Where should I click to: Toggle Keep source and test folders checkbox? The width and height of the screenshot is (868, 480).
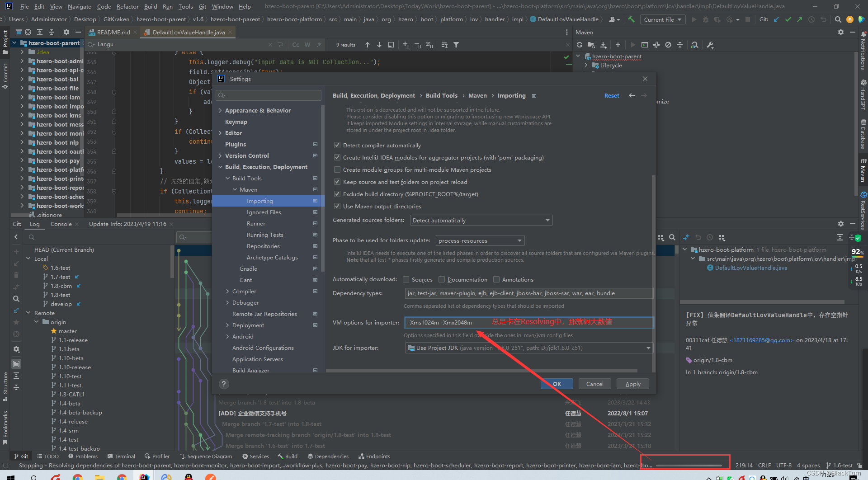337,182
